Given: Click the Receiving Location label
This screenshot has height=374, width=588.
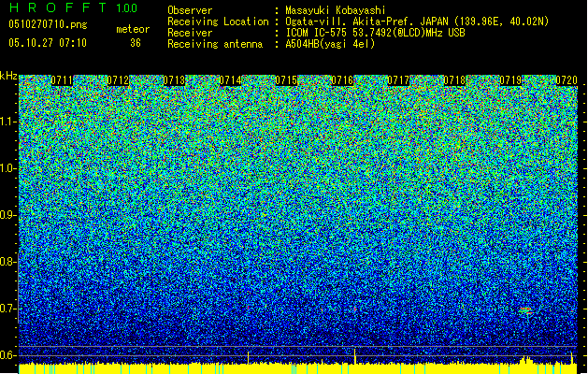Looking at the screenshot, I should point(218,22).
